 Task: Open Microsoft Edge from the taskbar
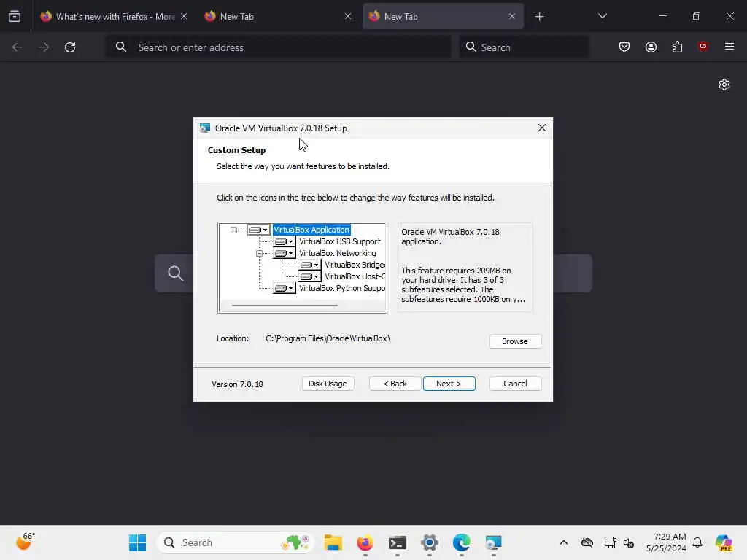tap(461, 542)
